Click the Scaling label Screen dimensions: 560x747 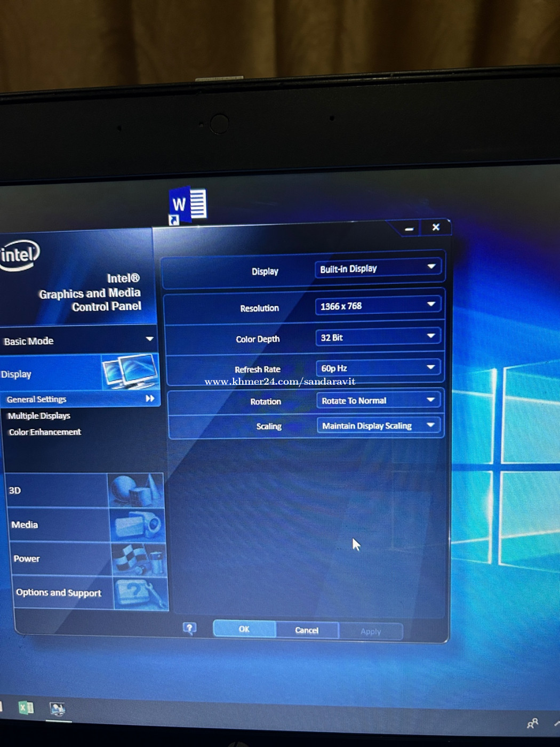(269, 426)
